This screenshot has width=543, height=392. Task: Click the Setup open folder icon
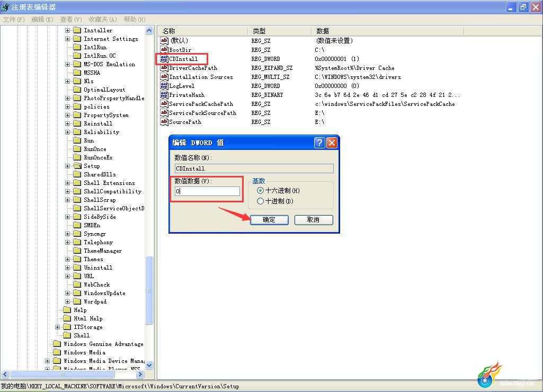point(77,166)
